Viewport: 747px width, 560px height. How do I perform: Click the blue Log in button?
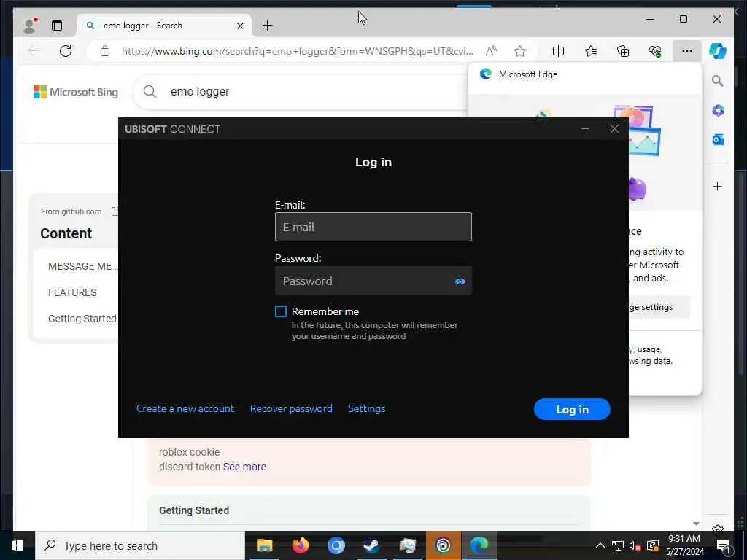[x=572, y=409]
